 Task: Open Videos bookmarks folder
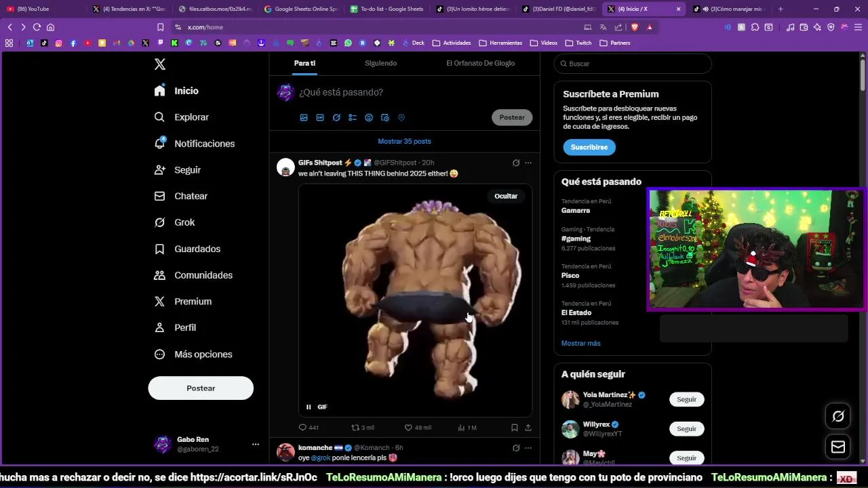click(544, 43)
